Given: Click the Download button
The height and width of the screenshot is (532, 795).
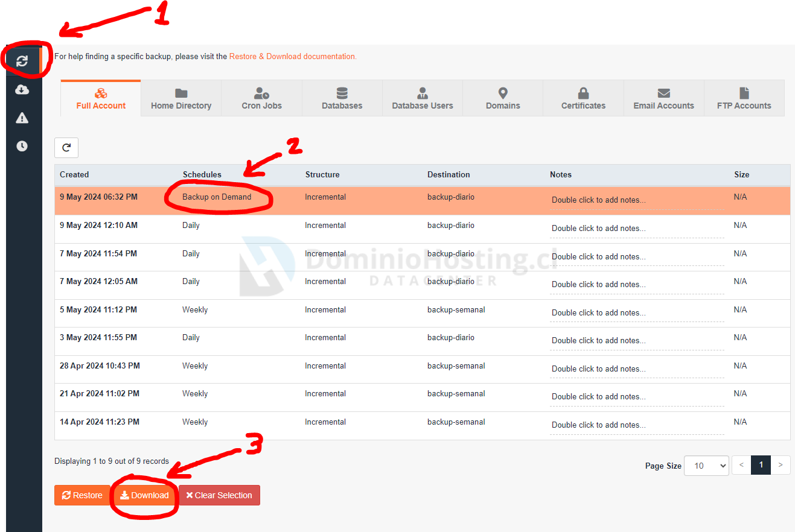Looking at the screenshot, I should point(144,495).
